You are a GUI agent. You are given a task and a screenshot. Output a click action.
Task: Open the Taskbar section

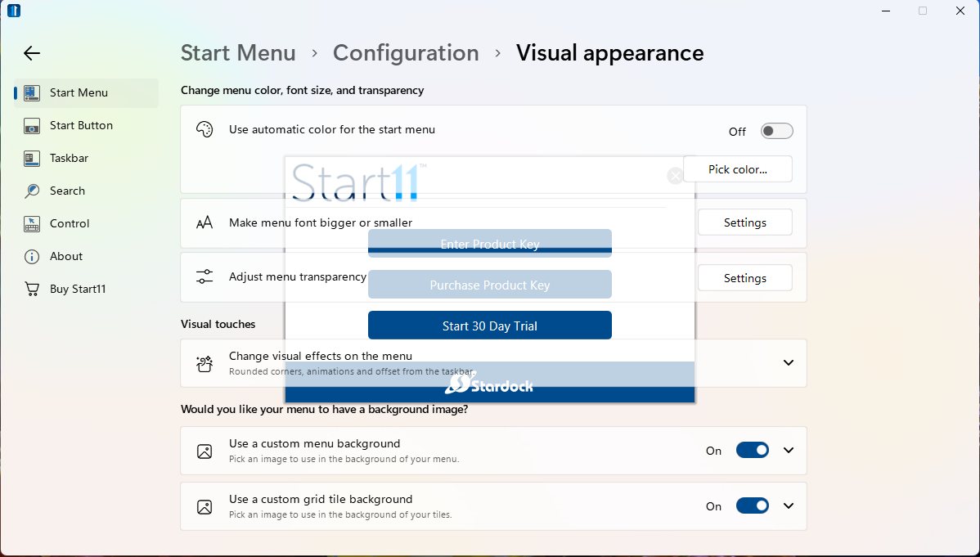86,158
